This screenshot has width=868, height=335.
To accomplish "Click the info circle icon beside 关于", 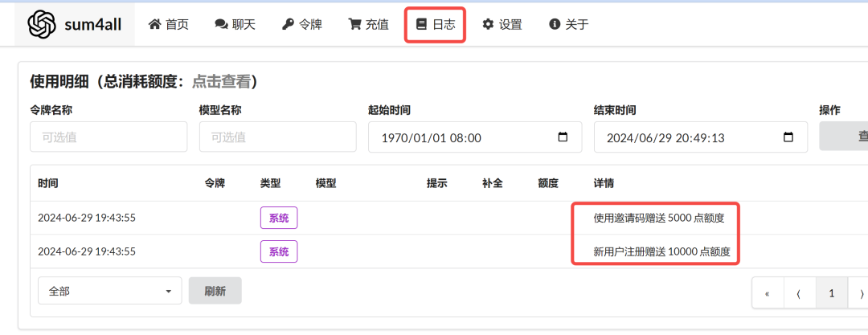I will point(554,24).
